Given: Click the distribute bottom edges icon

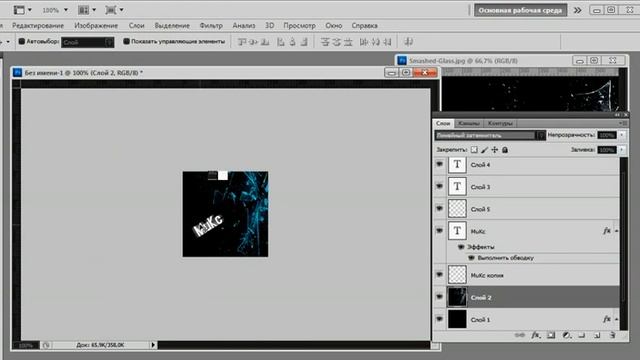Looking at the screenshot, I should point(348,42).
